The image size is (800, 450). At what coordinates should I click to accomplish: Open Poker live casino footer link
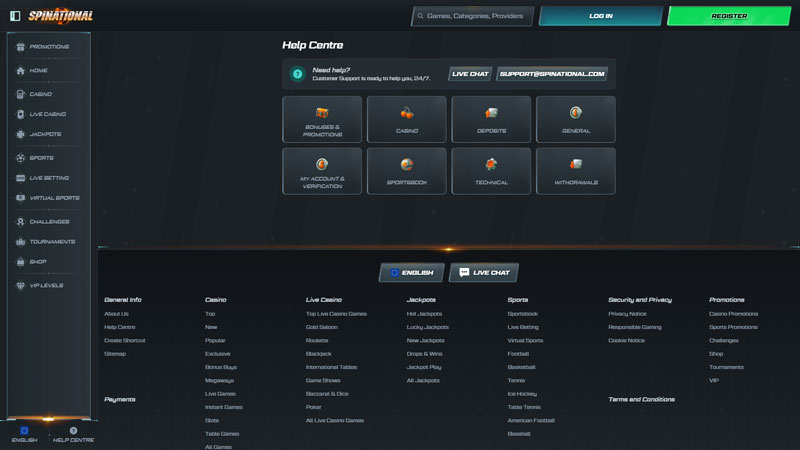pos(314,407)
